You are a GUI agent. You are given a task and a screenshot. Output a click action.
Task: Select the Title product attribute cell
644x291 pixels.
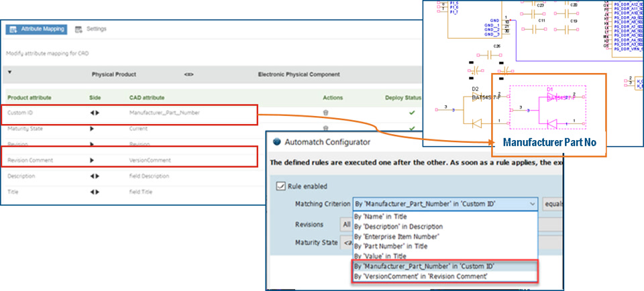pyautogui.click(x=13, y=192)
